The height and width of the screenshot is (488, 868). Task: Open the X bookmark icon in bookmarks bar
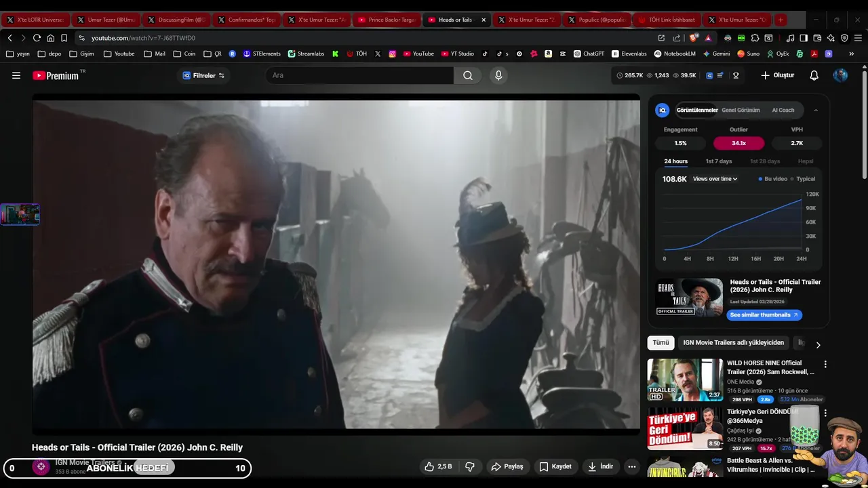click(x=378, y=54)
